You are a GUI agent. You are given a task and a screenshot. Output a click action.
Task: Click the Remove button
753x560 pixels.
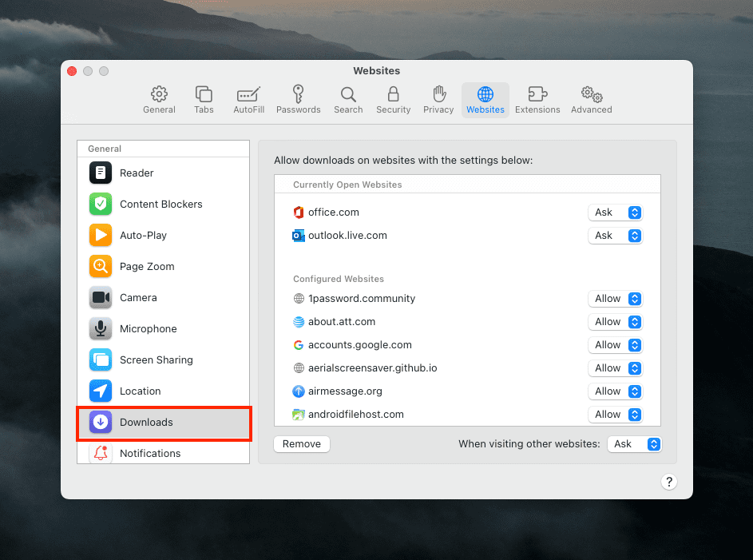(302, 444)
